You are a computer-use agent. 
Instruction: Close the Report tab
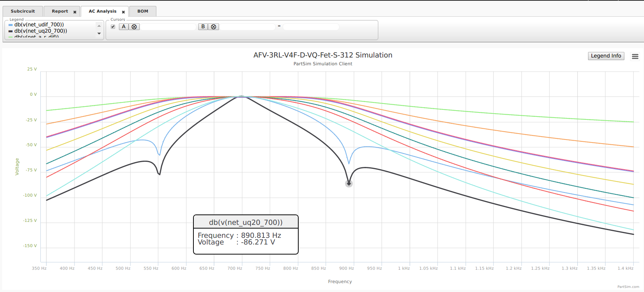(x=75, y=12)
